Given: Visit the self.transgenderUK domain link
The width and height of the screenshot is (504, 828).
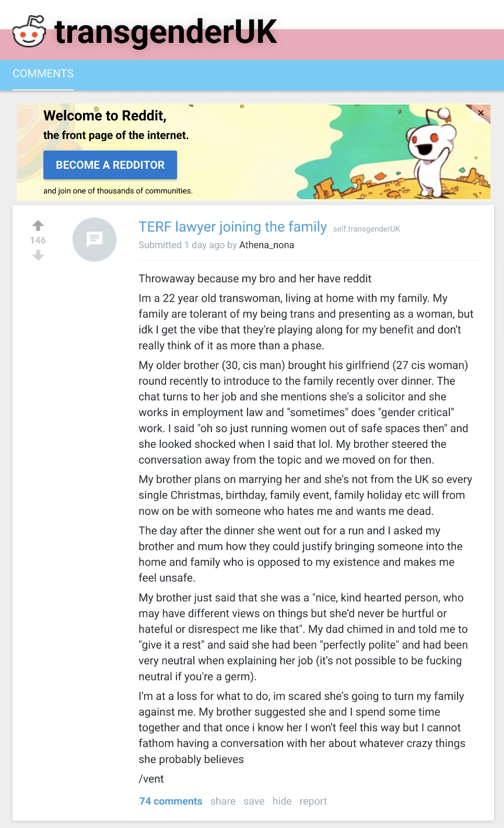Looking at the screenshot, I should [367, 229].
